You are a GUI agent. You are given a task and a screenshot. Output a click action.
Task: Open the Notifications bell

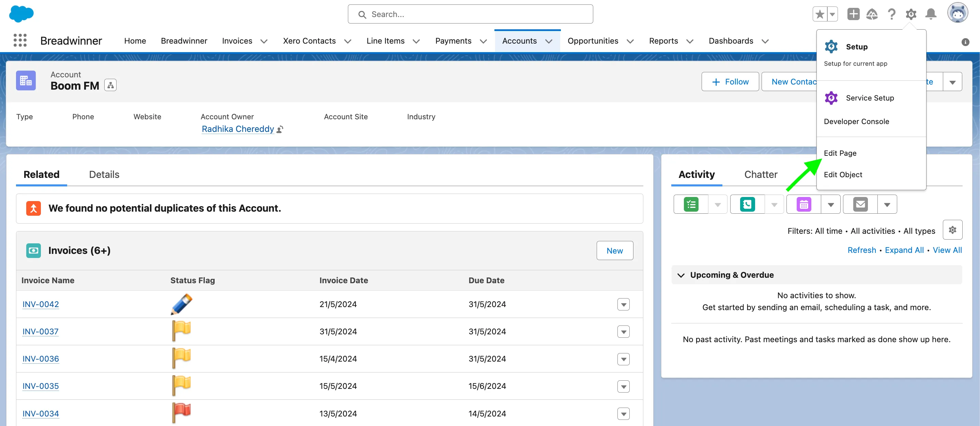(931, 14)
